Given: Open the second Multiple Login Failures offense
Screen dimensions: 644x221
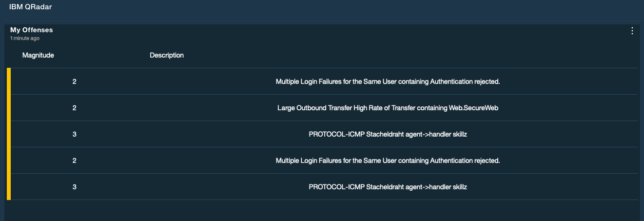Looking at the screenshot, I should [388, 161].
